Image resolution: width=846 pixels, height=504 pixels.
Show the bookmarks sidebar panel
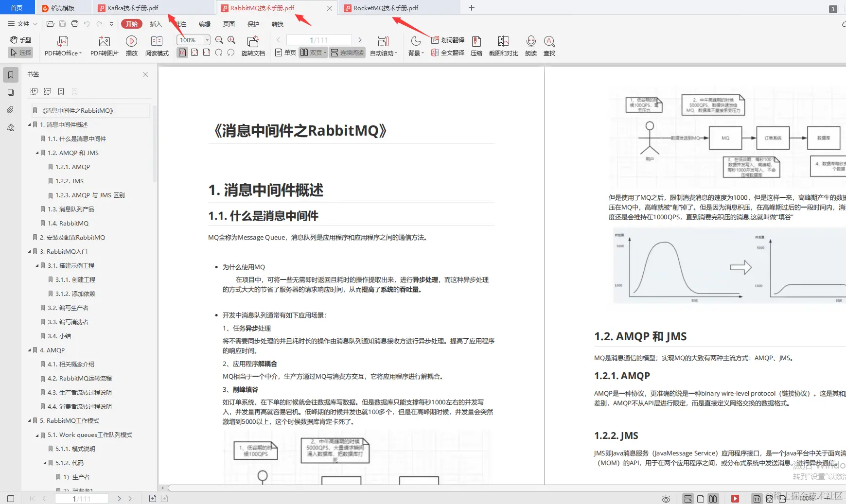click(11, 75)
